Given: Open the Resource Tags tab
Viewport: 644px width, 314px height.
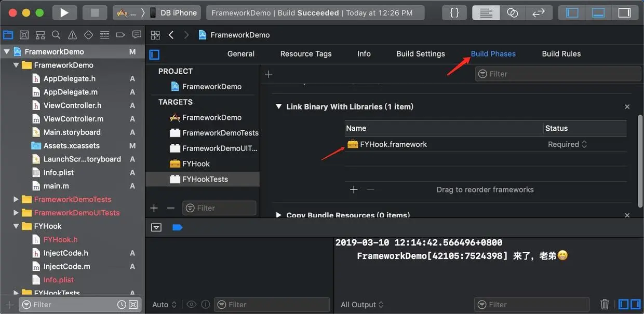Looking at the screenshot, I should click(306, 53).
